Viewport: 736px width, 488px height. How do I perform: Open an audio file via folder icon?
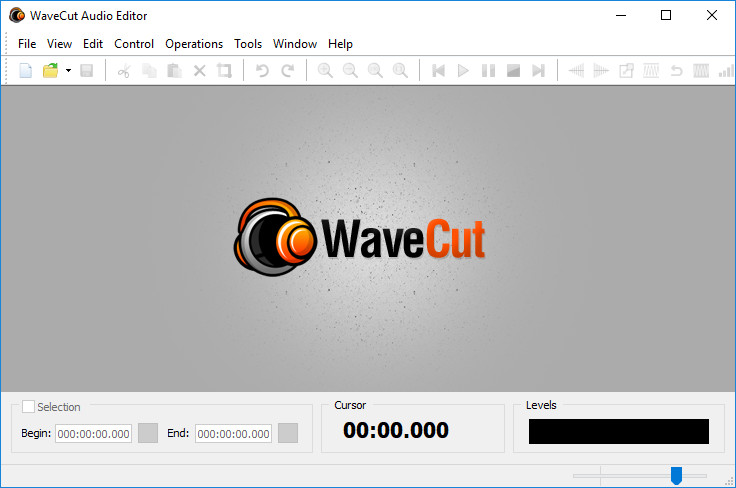(51, 71)
